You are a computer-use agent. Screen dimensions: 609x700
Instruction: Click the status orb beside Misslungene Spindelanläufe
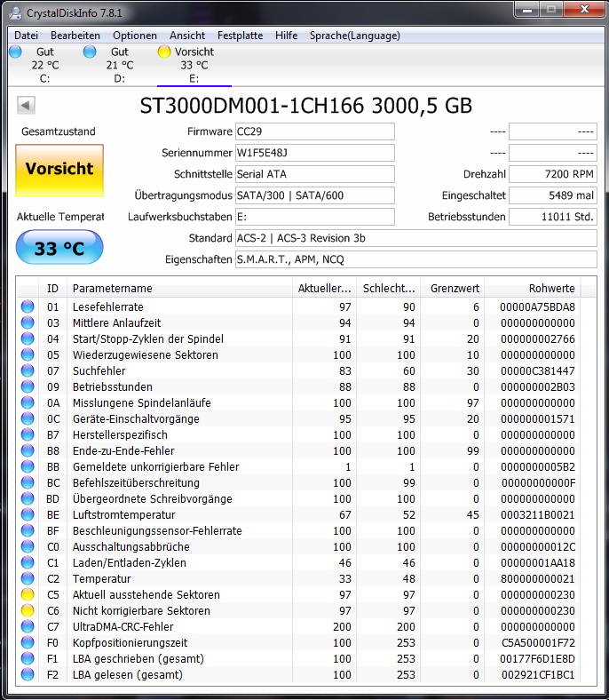tap(28, 402)
